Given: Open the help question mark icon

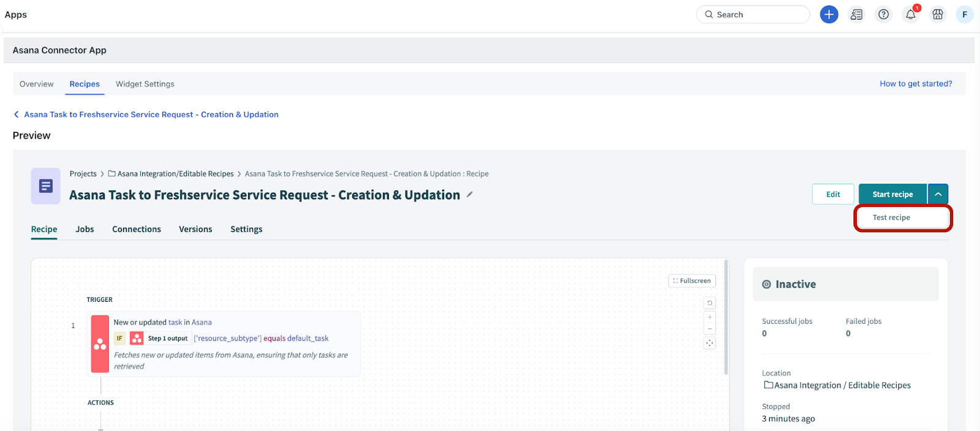Looking at the screenshot, I should 883,15.
